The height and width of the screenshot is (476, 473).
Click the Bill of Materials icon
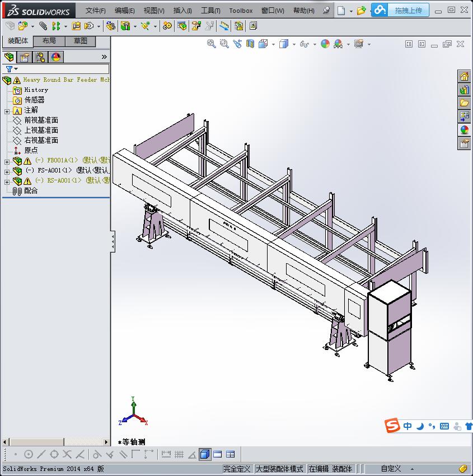pos(182,26)
